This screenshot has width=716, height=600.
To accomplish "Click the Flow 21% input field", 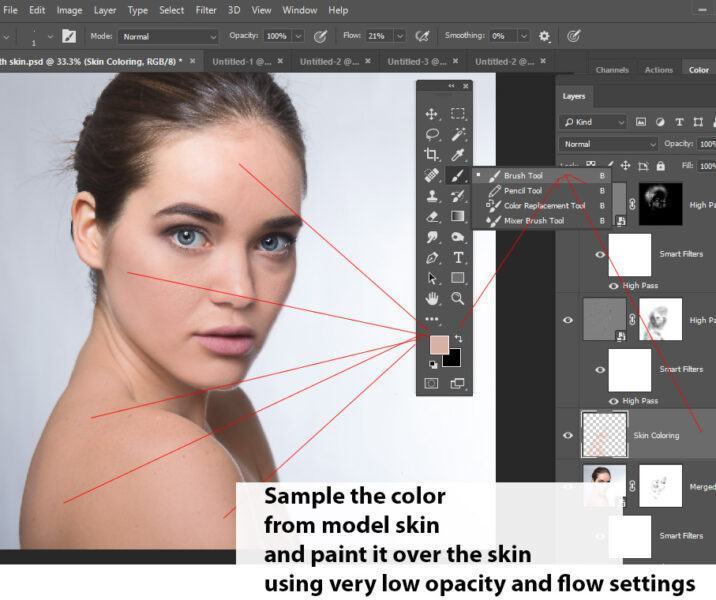I will click(378, 36).
